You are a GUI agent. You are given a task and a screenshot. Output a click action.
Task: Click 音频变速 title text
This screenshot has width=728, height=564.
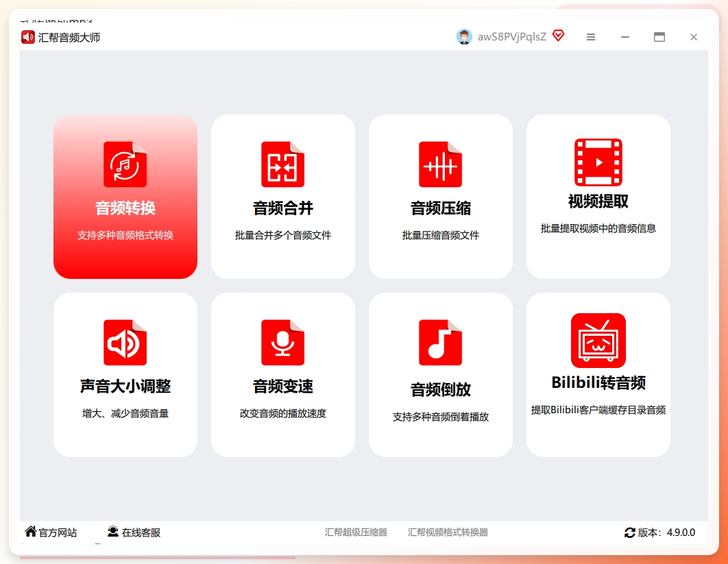click(282, 387)
